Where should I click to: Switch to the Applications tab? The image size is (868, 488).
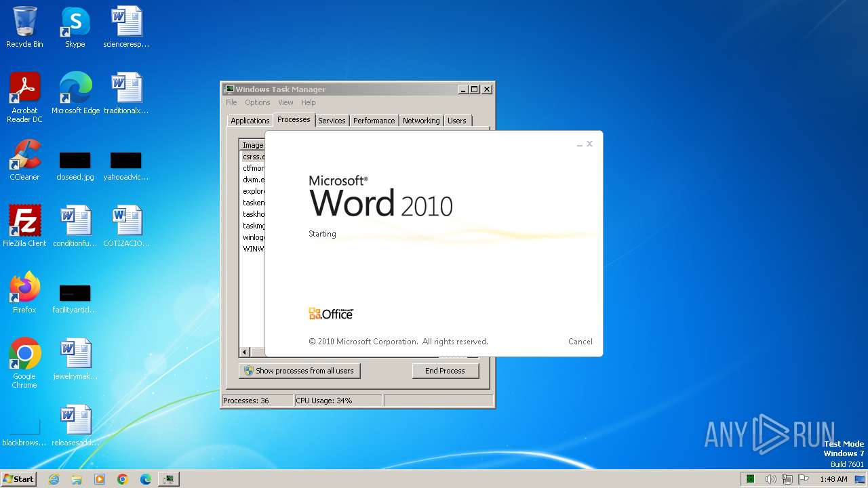(250, 121)
